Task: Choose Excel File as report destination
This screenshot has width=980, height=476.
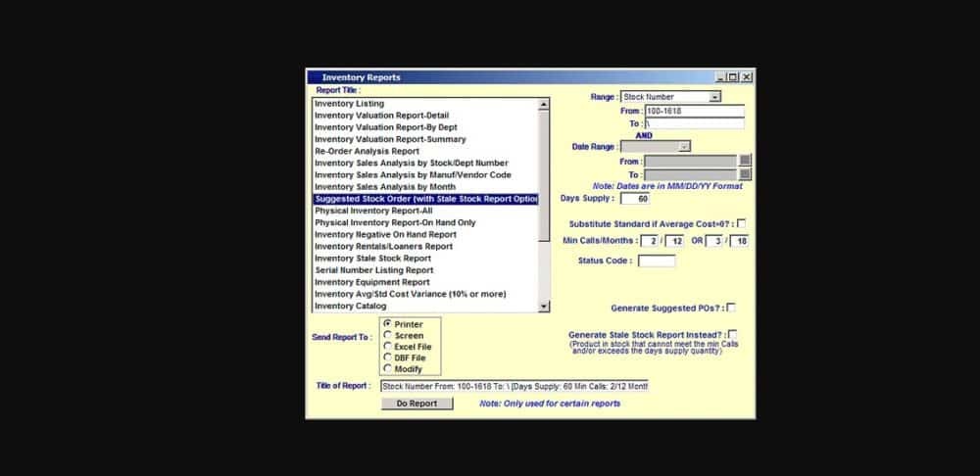Action: 387,347
